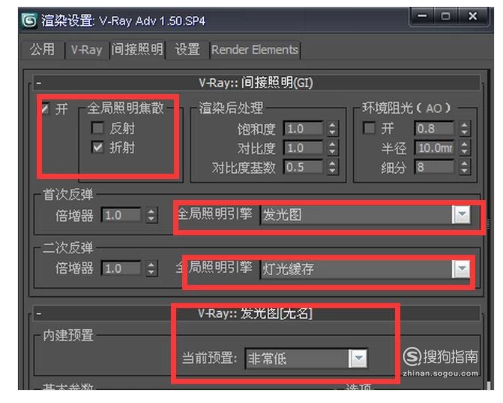Open the 当前预置 dropdown
This screenshot has height=403, width=503.
[x=306, y=359]
